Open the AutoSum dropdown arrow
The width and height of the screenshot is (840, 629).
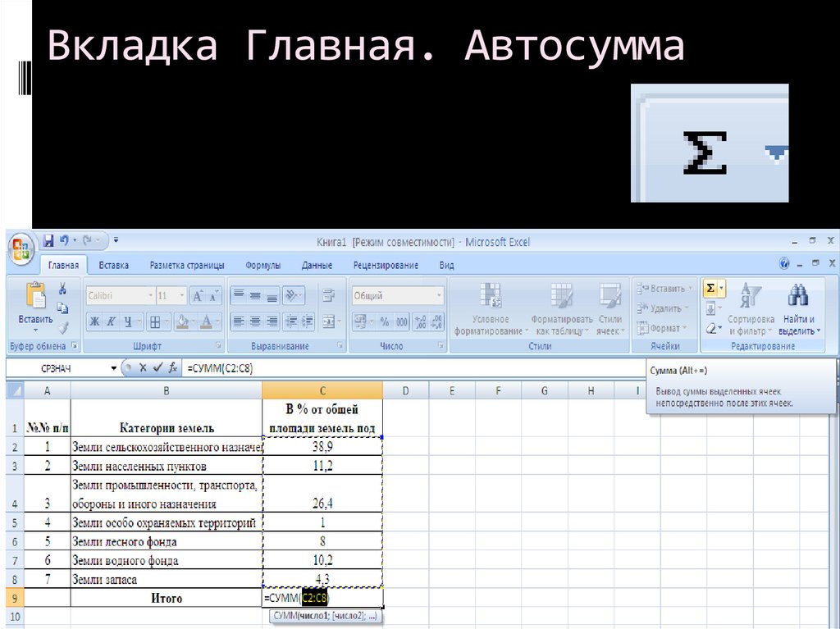(x=719, y=289)
